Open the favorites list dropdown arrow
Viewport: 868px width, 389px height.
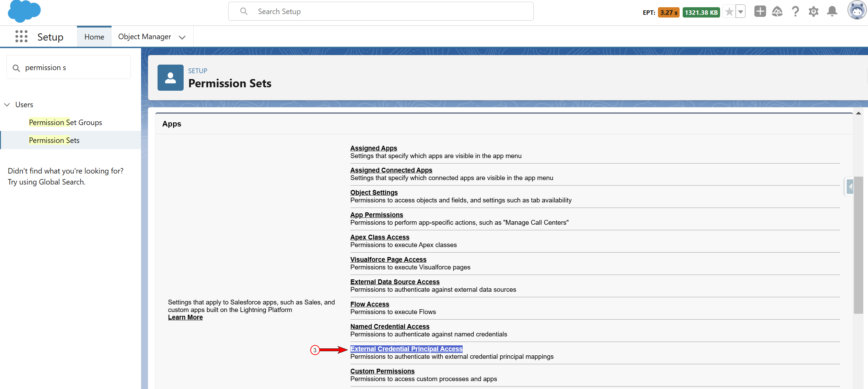coord(741,12)
